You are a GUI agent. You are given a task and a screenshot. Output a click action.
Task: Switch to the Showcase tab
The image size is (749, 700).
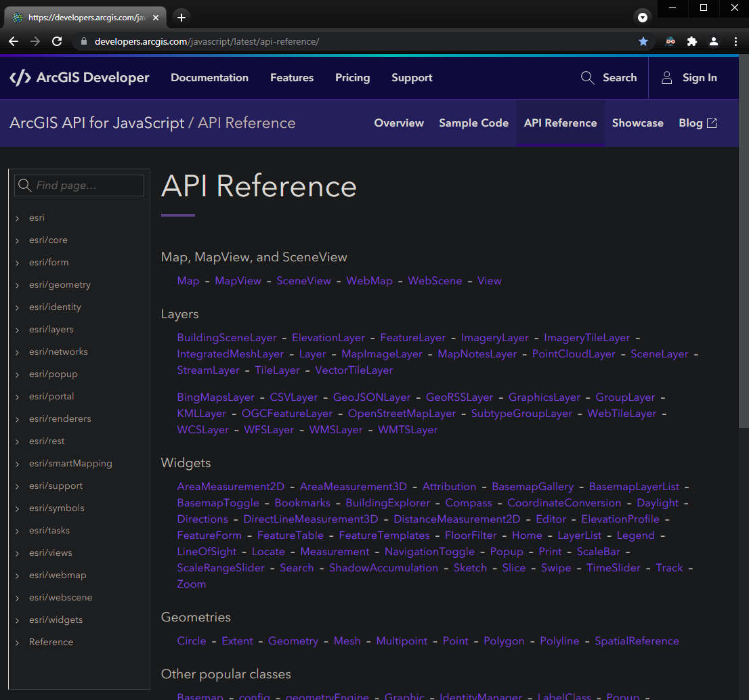coord(638,123)
